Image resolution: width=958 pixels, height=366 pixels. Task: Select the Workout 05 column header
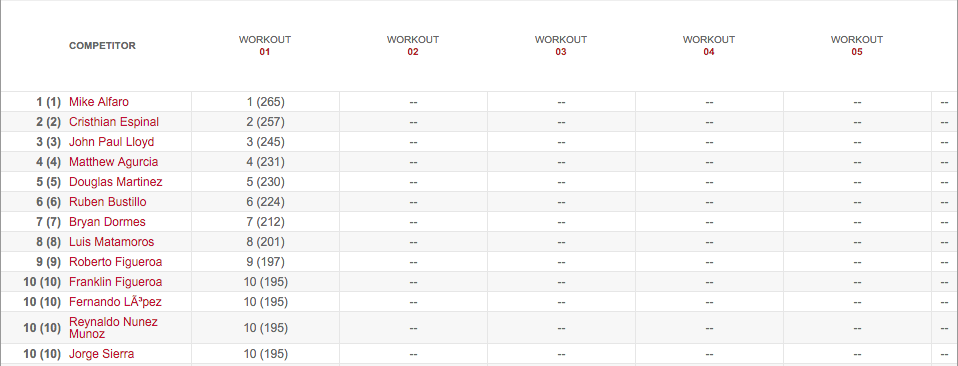tap(857, 46)
